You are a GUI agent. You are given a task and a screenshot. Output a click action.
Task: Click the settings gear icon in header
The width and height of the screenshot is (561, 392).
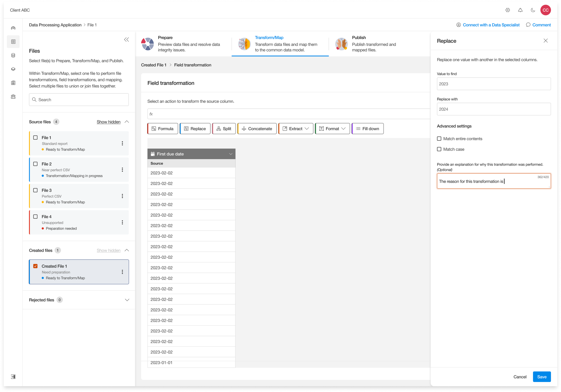pos(508,10)
